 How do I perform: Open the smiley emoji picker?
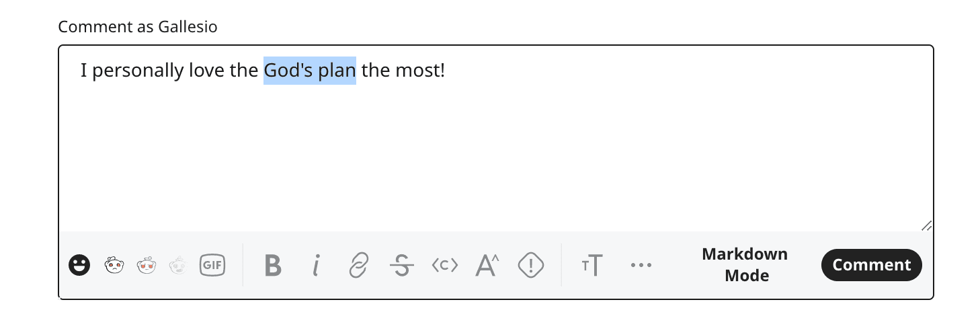79,265
